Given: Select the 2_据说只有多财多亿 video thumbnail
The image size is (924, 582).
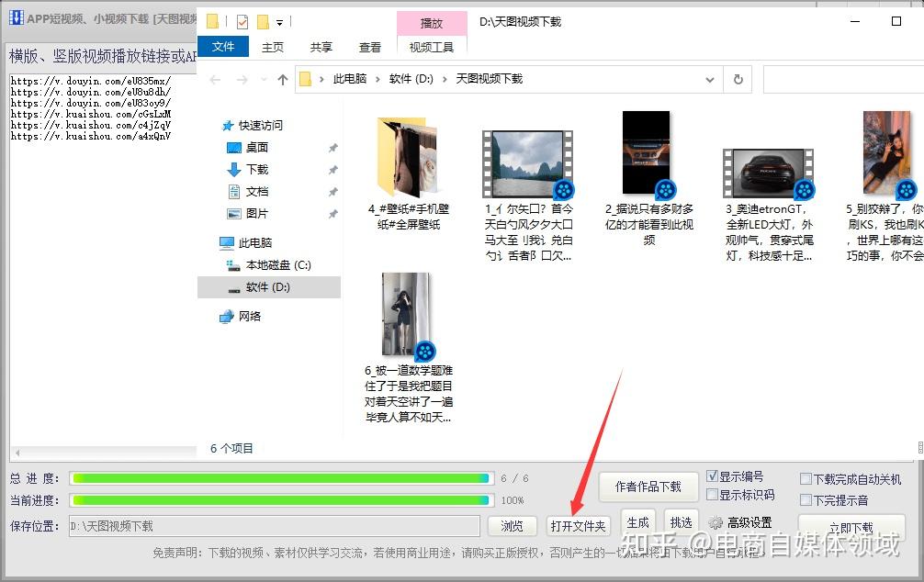Looking at the screenshot, I should click(x=648, y=153).
